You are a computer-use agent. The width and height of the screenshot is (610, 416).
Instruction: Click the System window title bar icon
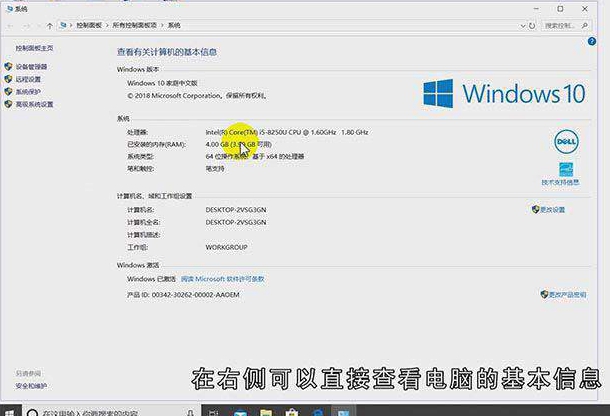pyautogui.click(x=9, y=9)
